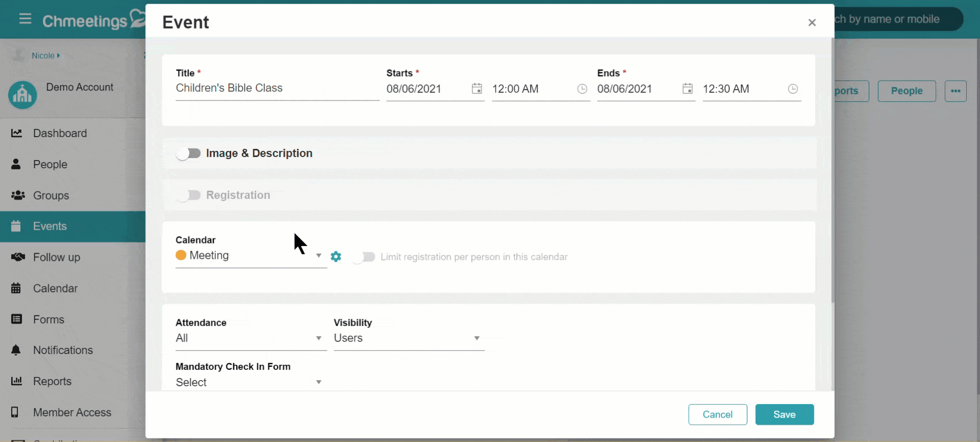Click the Forms list icon
Viewport: 980px width, 442px height.
pyautogui.click(x=17, y=319)
